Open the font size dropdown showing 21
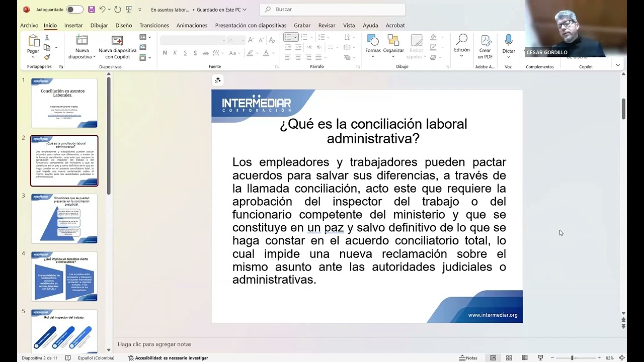Viewport: 644px width, 362px height. [x=244, y=40]
